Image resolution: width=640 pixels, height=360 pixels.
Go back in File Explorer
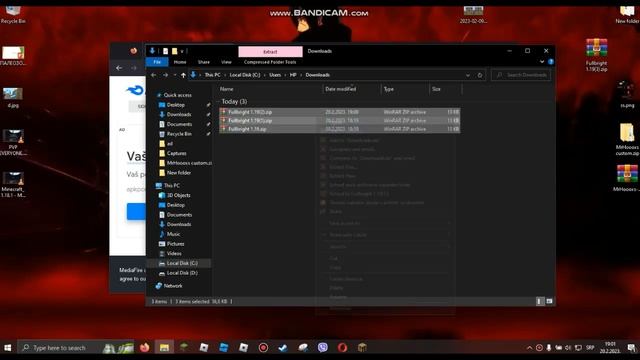(153, 75)
